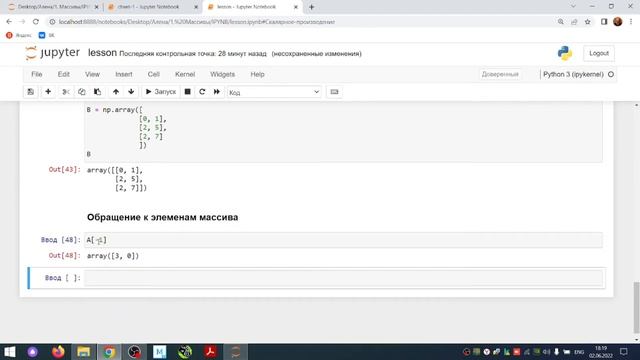640x360 pixels.
Task: Click the Logout button
Action: [x=599, y=53]
